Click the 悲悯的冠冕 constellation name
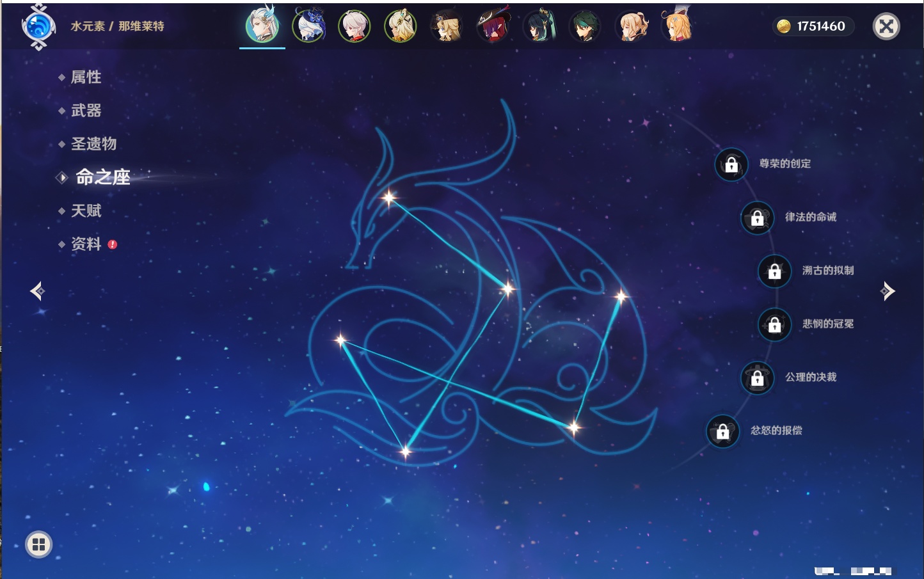Screen dimensions: 924x579 click(x=828, y=324)
